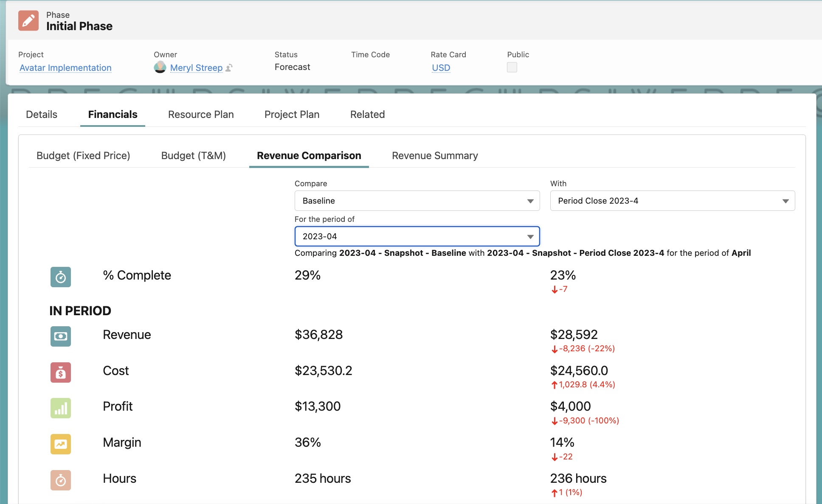Click the cash icon beside Revenue
This screenshot has width=822, height=504.
61,336
